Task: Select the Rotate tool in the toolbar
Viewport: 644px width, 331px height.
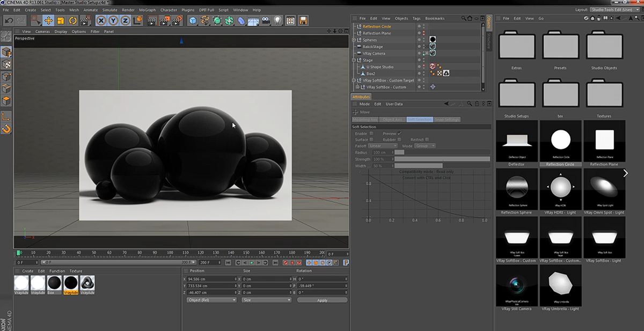Action: [x=72, y=21]
